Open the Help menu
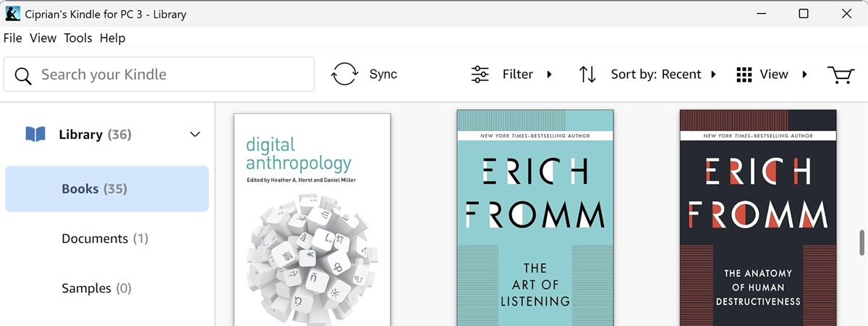The height and width of the screenshot is (326, 868). (x=112, y=38)
